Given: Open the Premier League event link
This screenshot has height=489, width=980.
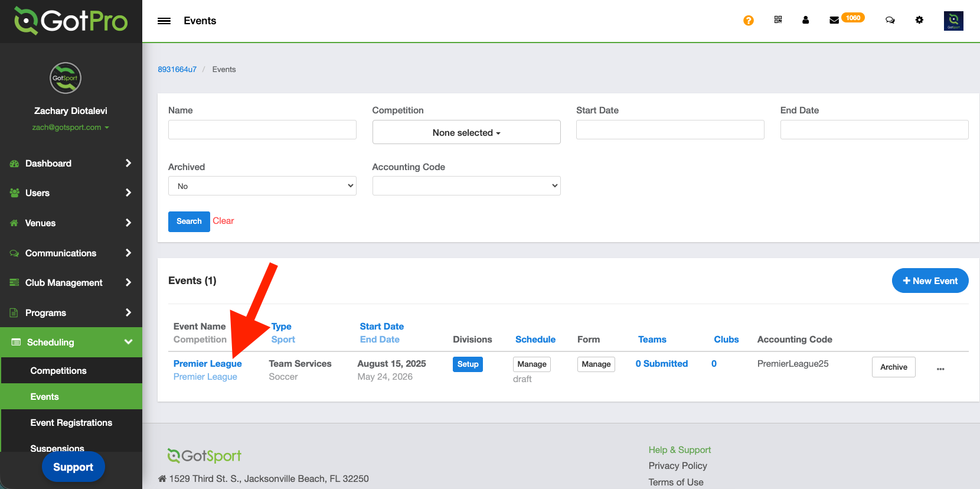Looking at the screenshot, I should pos(207,364).
